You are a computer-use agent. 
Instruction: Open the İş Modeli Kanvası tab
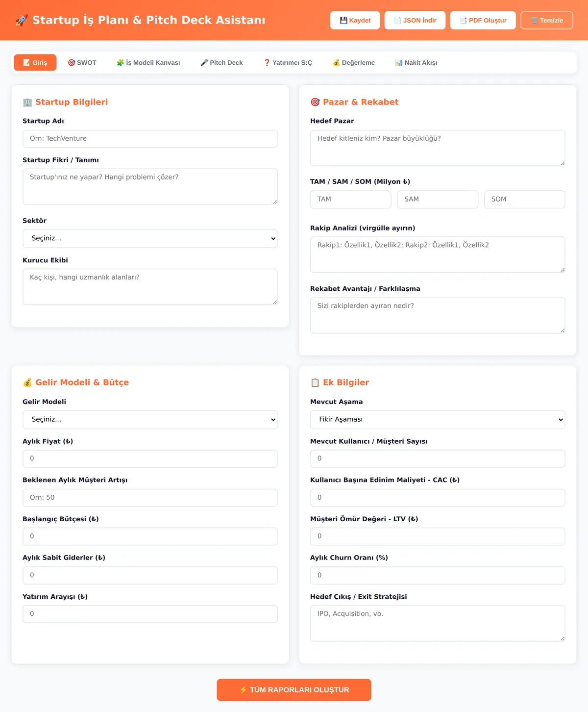(x=148, y=63)
